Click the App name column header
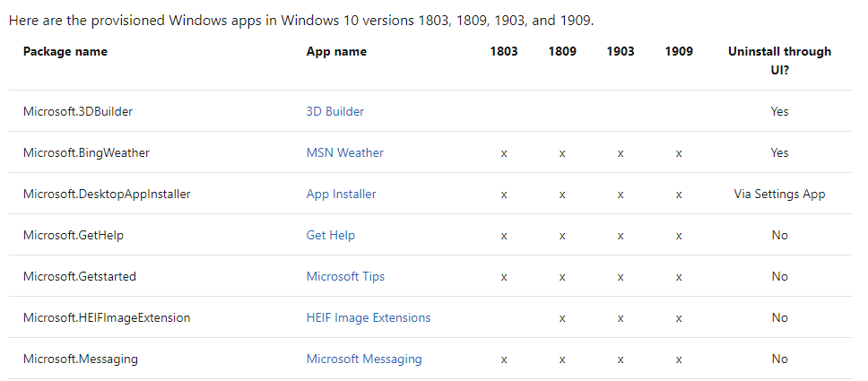868x381 pixels. 336,51
